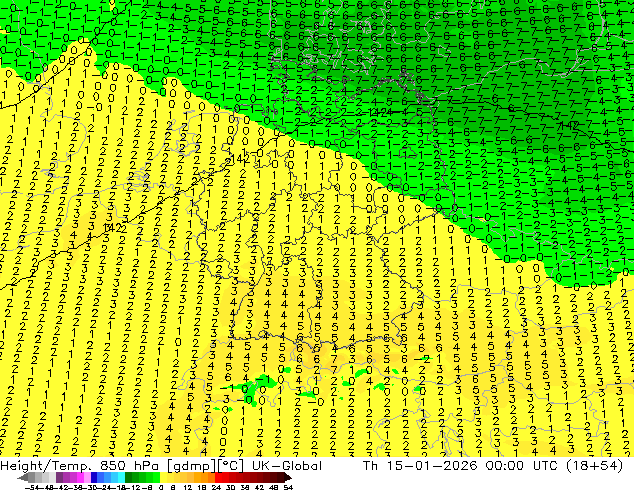
Task: Click the 'Height/Temp. 850 hPa' title text
Action: 80,466
